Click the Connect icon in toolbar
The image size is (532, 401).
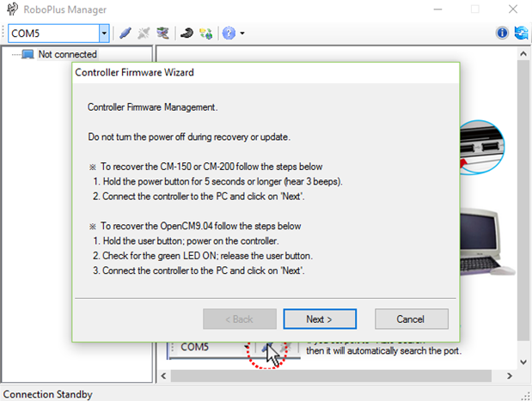[125, 33]
